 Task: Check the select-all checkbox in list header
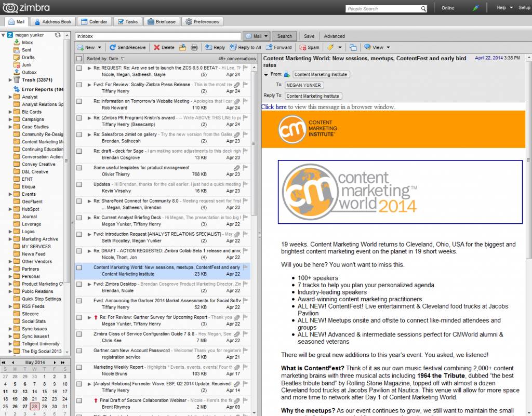(x=79, y=59)
